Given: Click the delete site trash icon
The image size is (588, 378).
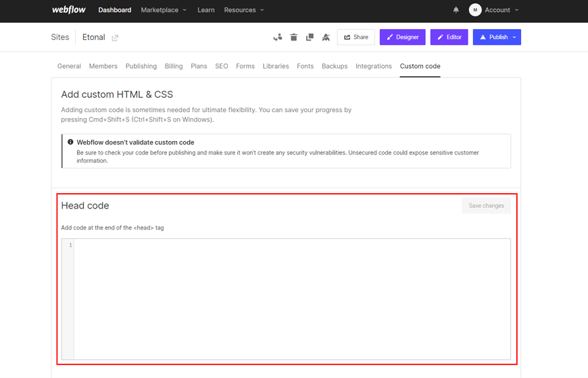Looking at the screenshot, I should (293, 37).
